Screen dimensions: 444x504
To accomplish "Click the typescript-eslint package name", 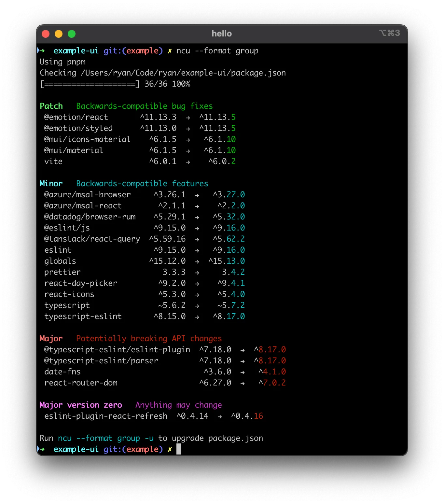I will click(83, 316).
